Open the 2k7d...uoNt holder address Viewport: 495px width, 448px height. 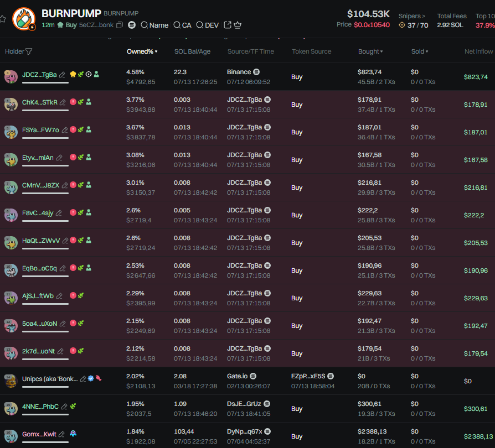[38, 351]
